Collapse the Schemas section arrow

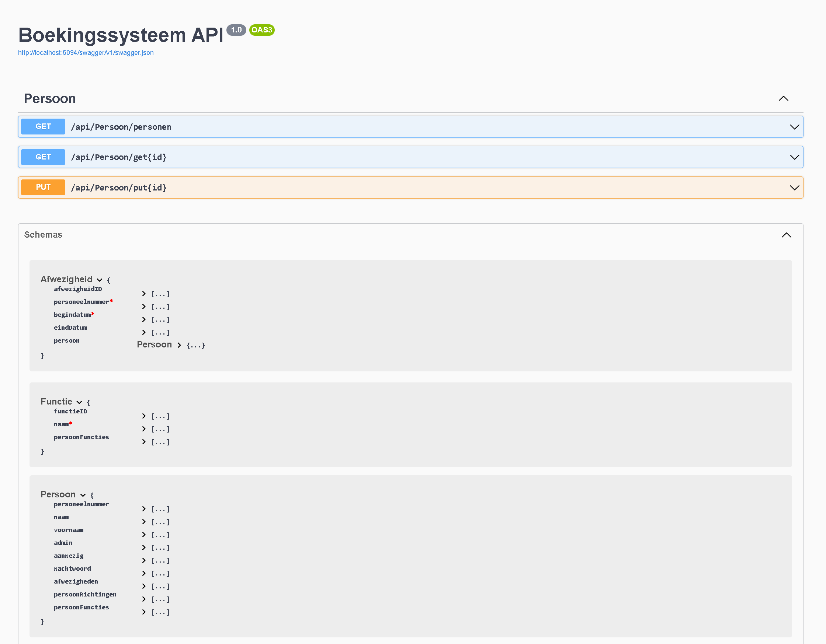pyautogui.click(x=786, y=235)
